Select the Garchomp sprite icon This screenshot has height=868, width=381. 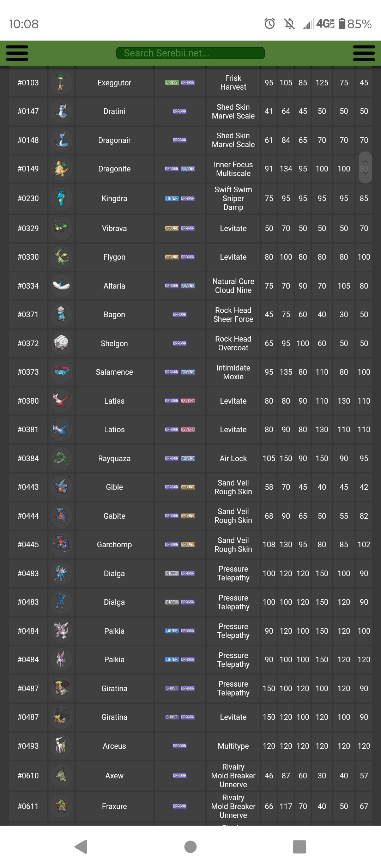tap(61, 544)
